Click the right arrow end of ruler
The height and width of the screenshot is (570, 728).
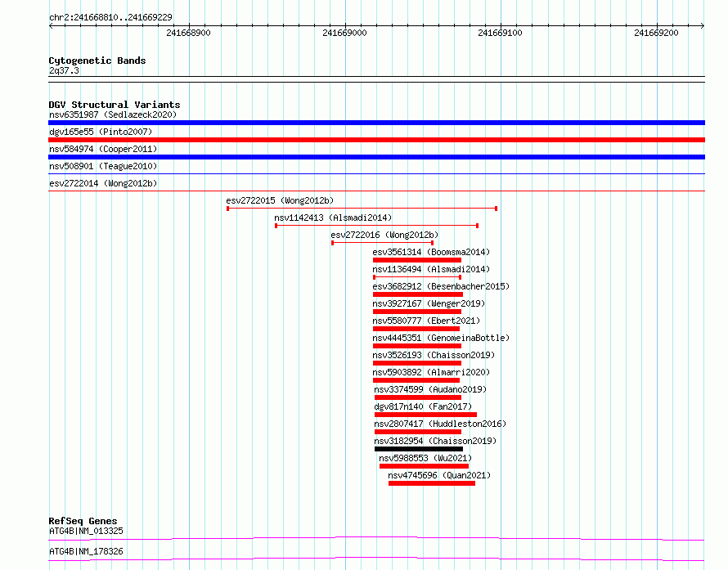703,25
